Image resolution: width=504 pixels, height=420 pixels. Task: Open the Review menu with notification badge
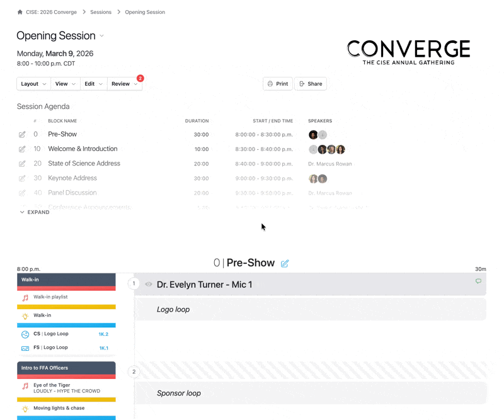click(124, 84)
